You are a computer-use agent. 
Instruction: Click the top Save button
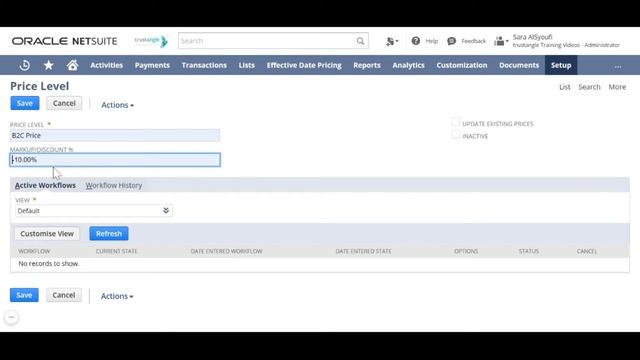[25, 103]
